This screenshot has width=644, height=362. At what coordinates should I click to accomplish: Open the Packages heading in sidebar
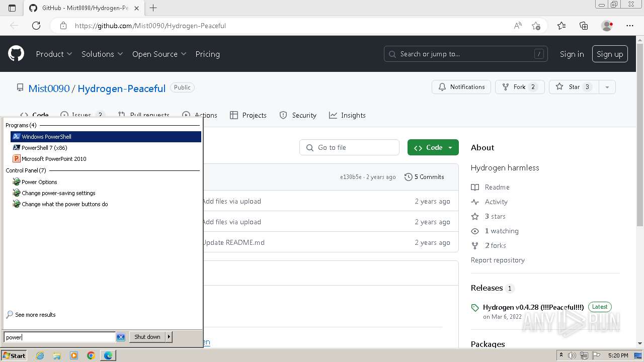pos(488,344)
